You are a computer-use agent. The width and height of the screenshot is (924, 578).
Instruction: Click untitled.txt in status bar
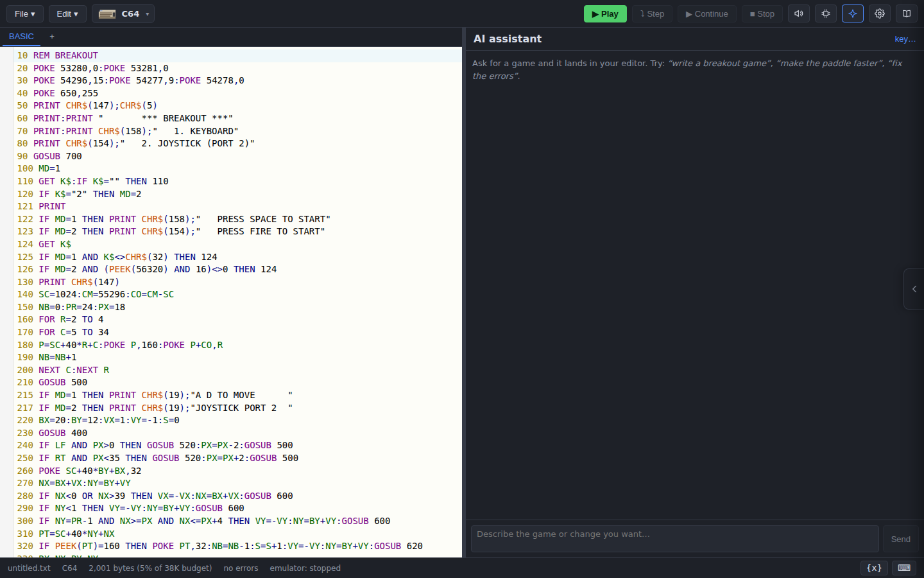(x=29, y=568)
